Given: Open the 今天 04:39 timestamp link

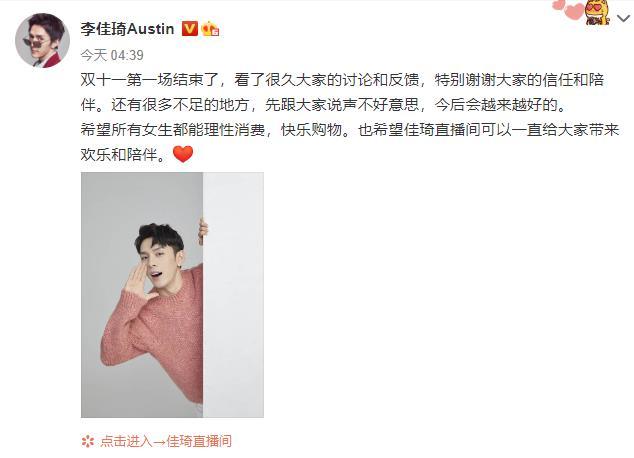Looking at the screenshot, I should coord(112,55).
